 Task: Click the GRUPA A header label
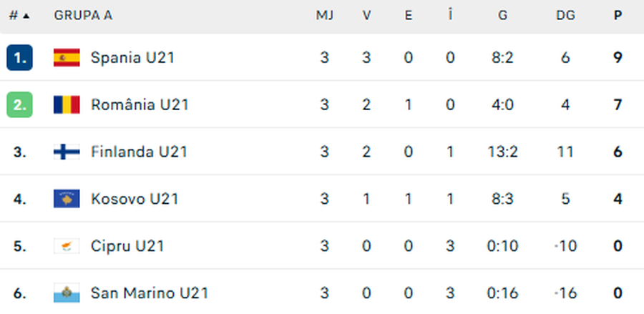(x=83, y=16)
